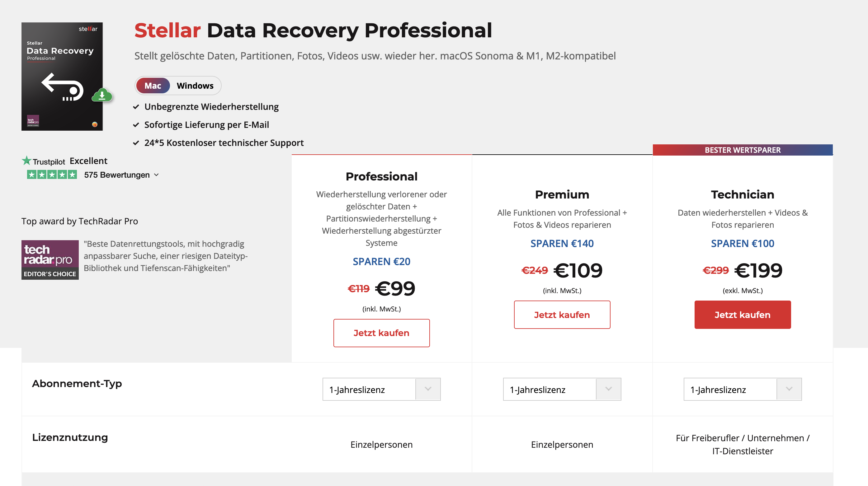Buy the Professional plan with Jetzt kaufen
This screenshot has height=486, width=868.
click(381, 333)
